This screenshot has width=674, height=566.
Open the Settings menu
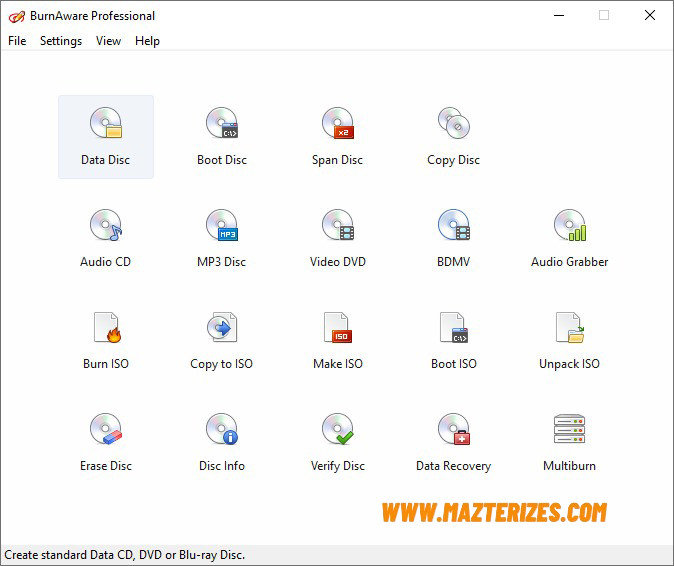point(61,41)
